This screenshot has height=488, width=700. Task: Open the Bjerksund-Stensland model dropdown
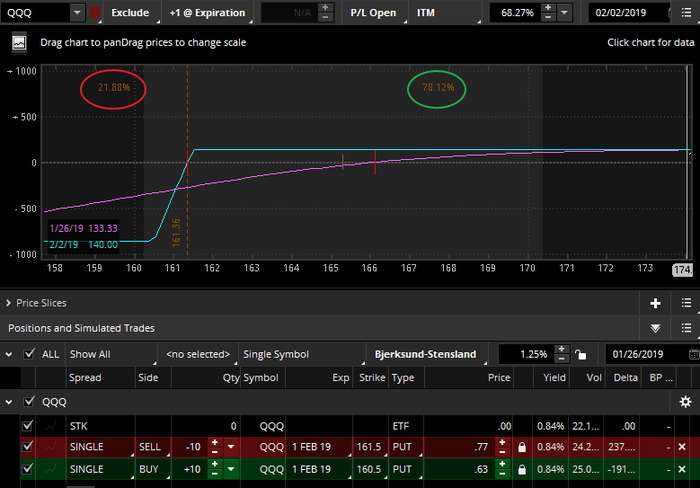pos(427,355)
